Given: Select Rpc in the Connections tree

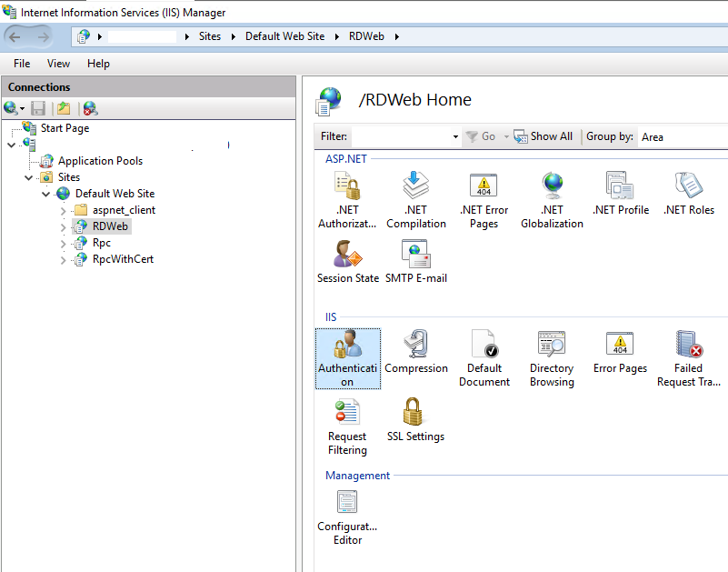Looking at the screenshot, I should [101, 243].
